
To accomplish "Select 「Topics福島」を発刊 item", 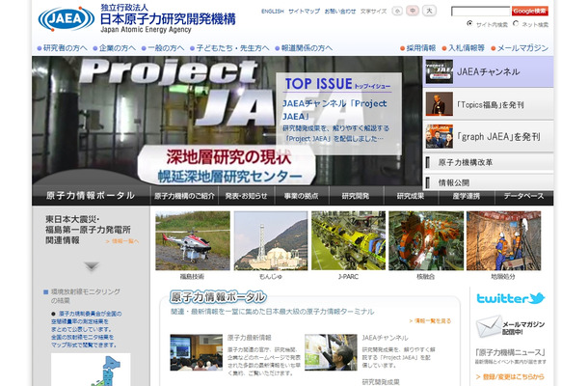I will (489, 104).
